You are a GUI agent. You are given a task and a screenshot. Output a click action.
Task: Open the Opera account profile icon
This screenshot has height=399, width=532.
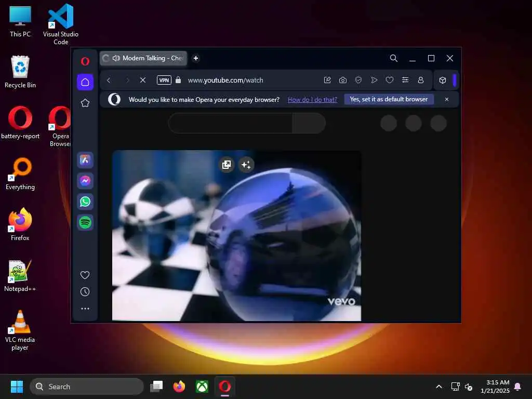click(x=421, y=80)
